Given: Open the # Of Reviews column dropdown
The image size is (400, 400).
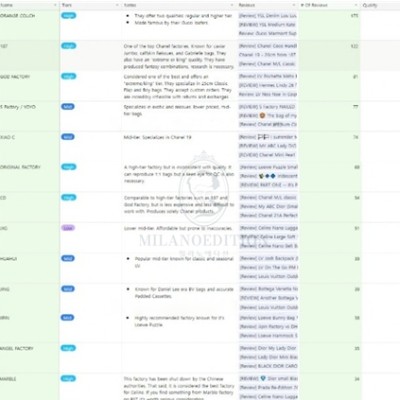Looking at the screenshot, I should [x=356, y=5].
